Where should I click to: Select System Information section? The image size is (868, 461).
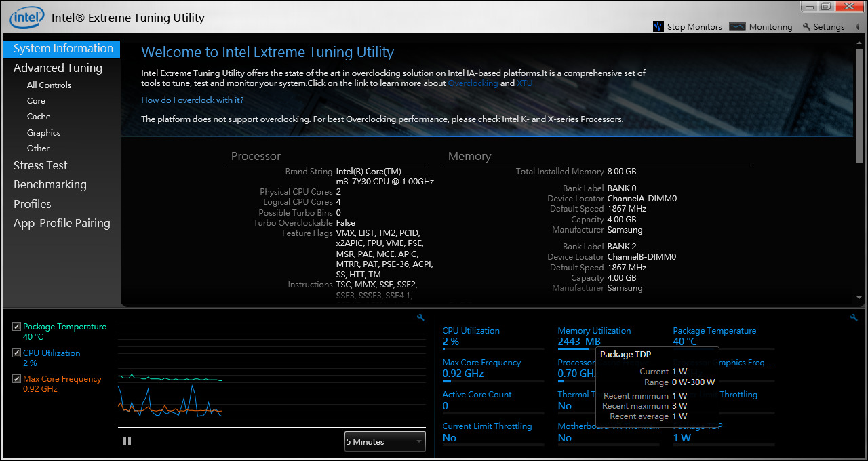[x=62, y=49]
